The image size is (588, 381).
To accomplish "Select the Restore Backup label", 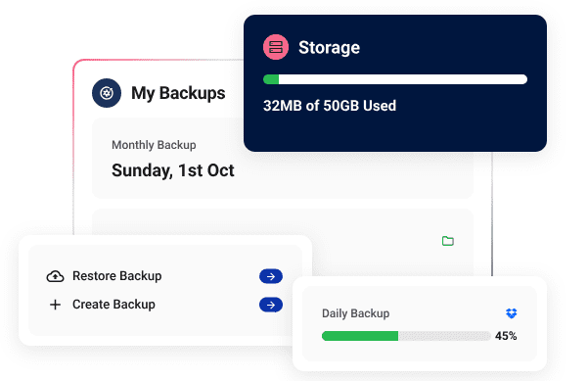I will (x=117, y=276).
